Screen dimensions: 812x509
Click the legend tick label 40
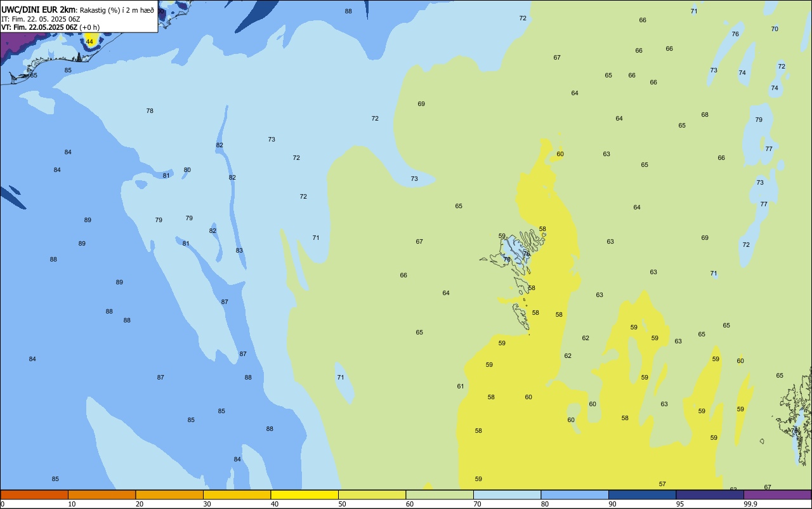click(x=274, y=504)
